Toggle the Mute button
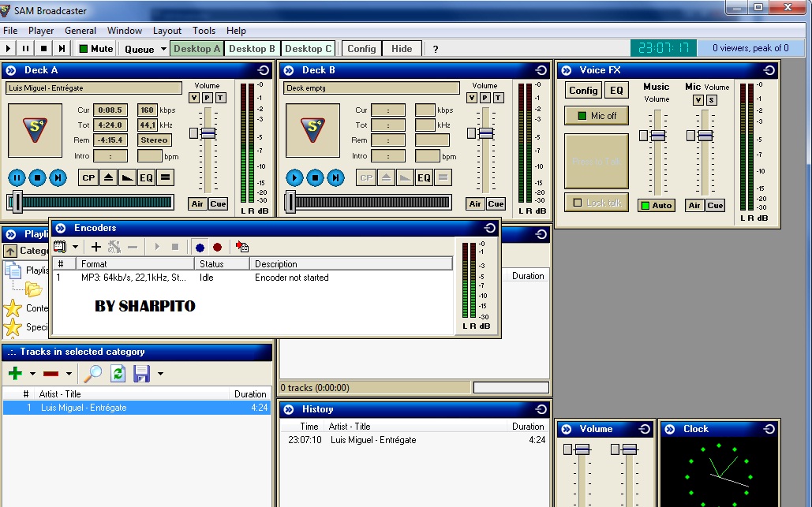The image size is (812, 507). pyautogui.click(x=95, y=49)
